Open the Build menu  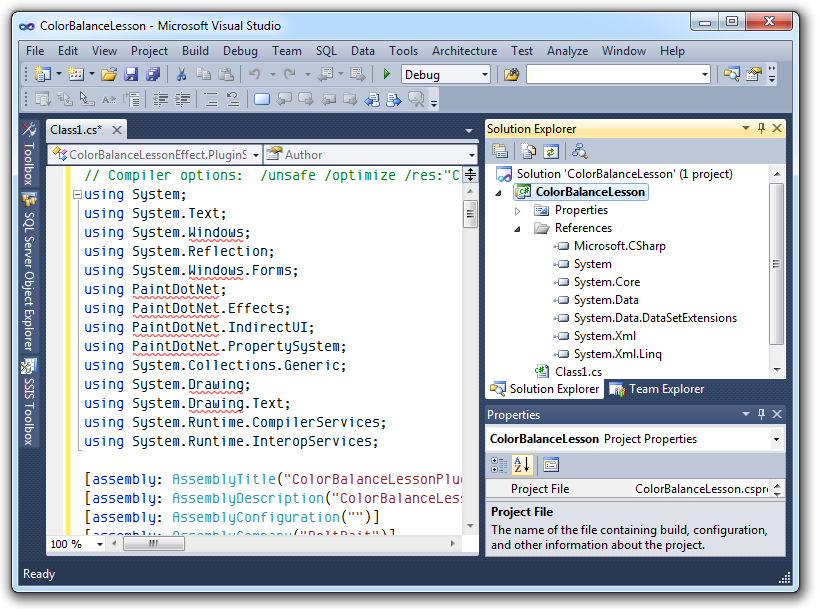(195, 51)
